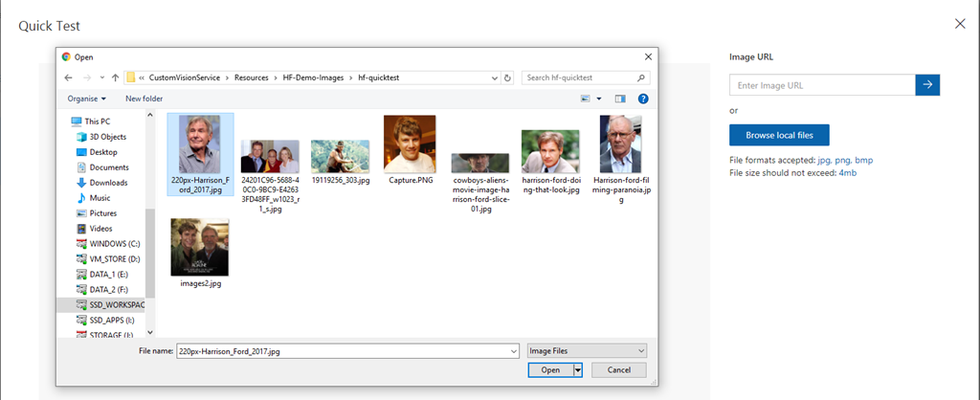Open the Image Files type dropdown
The image size is (980, 400).
(x=587, y=351)
